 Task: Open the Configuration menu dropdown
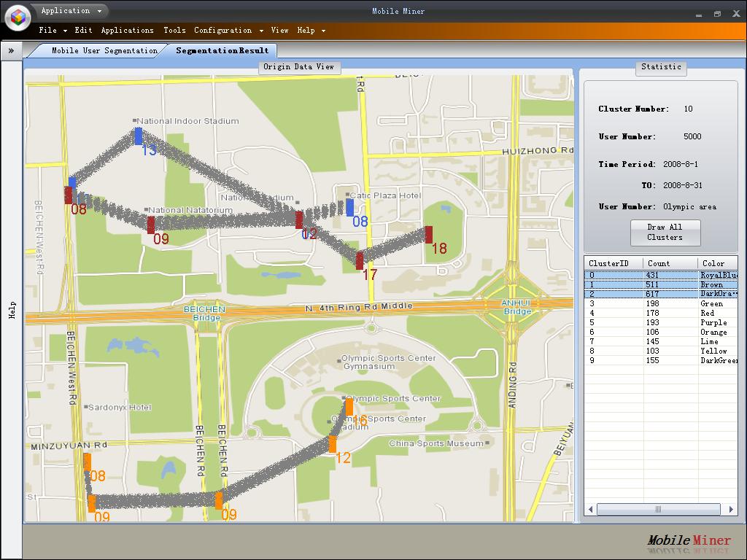pos(228,31)
